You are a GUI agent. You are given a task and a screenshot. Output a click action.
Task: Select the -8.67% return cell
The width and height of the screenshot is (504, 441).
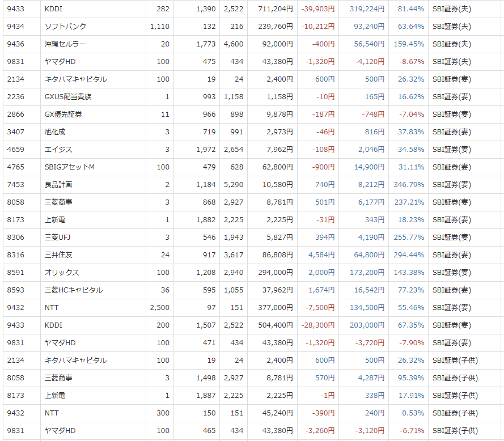(412, 62)
